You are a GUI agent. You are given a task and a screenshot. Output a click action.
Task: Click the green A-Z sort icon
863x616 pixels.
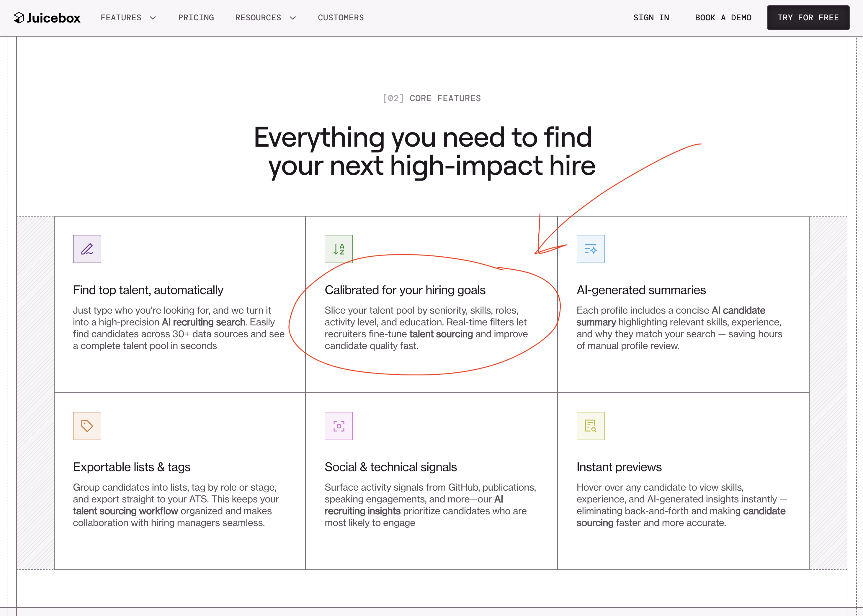coord(339,249)
